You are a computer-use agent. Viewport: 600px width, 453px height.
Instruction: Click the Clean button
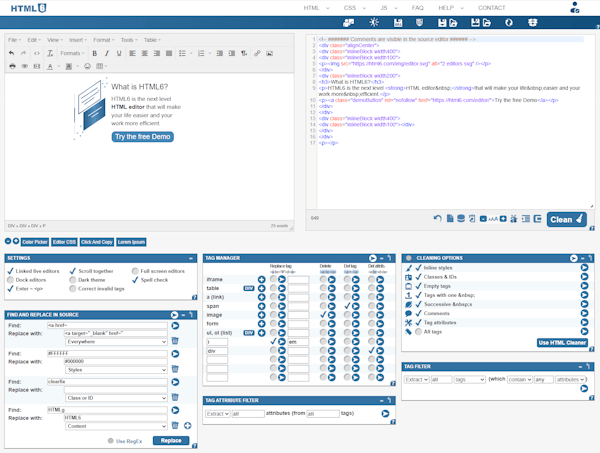coord(566,220)
